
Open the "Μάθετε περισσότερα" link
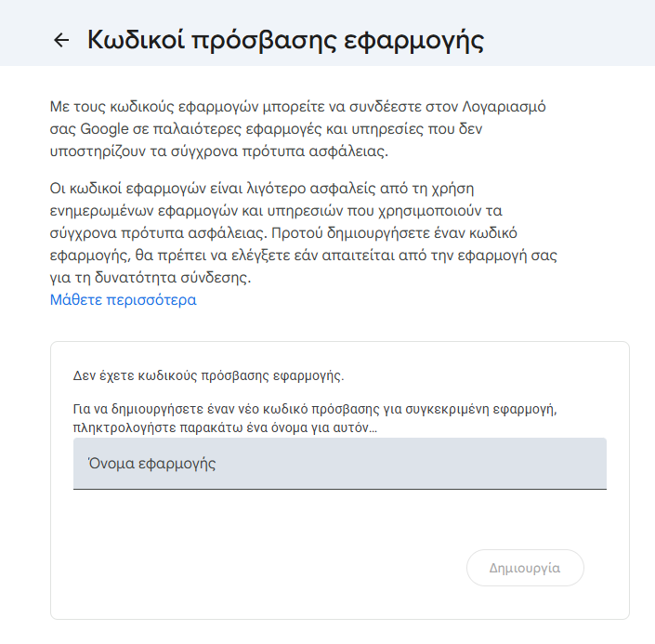point(123,300)
